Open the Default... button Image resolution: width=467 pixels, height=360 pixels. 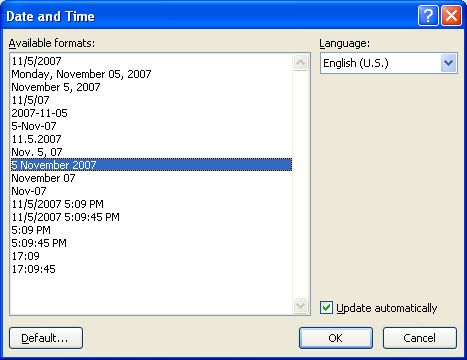coord(46,338)
